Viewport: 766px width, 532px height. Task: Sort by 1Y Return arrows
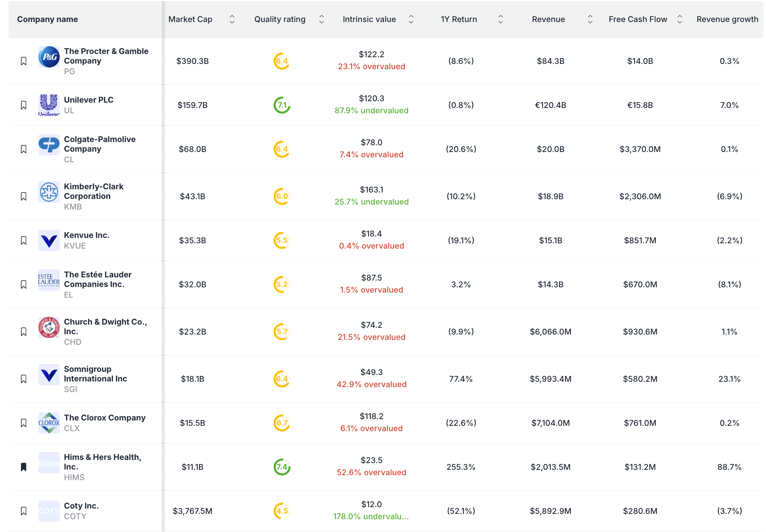coord(501,19)
